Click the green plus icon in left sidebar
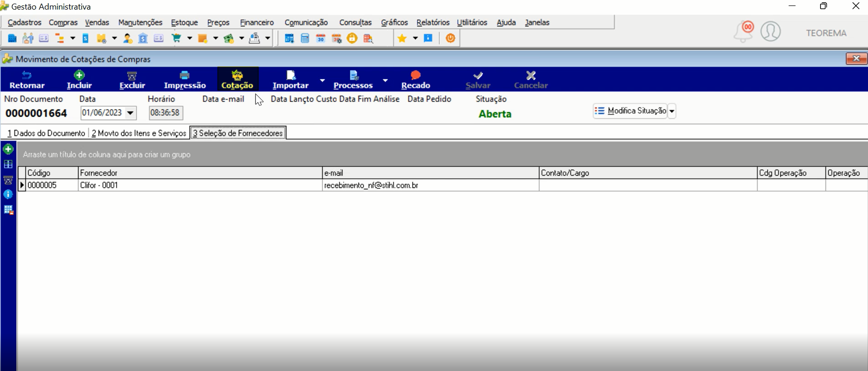The image size is (868, 371). tap(8, 149)
